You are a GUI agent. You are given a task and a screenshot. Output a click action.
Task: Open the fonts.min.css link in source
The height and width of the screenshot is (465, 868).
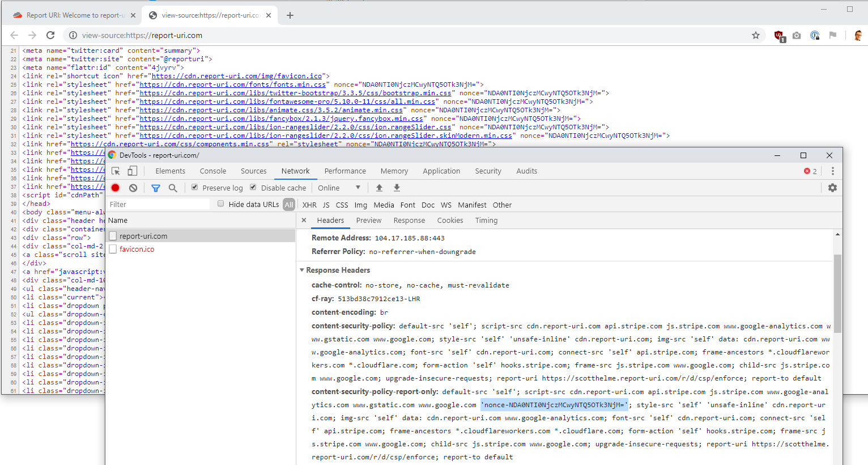point(233,84)
